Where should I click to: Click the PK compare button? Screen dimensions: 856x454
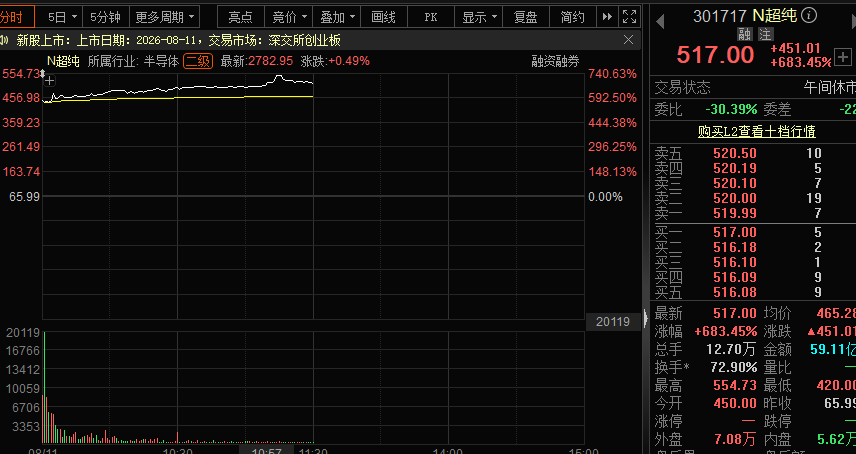click(x=431, y=17)
